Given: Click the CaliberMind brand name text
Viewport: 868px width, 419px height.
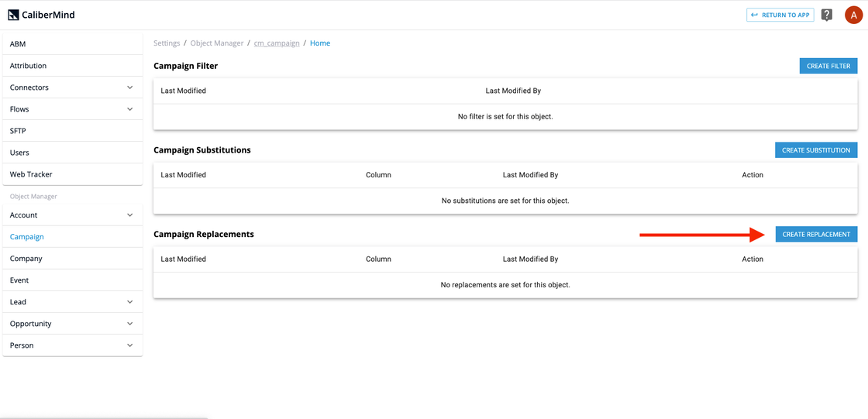Looking at the screenshot, I should (x=48, y=15).
